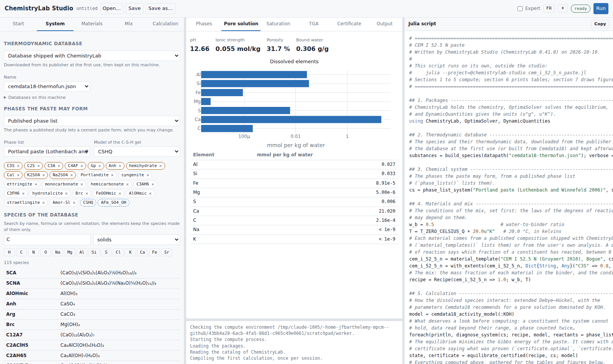
Task: Open the Saturation results tab
Action: [278, 24]
